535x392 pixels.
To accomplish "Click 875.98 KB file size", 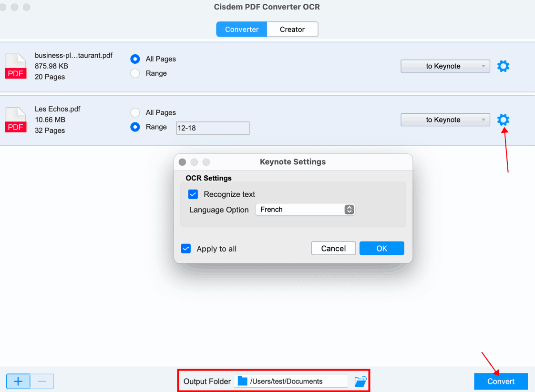I will tap(51, 66).
